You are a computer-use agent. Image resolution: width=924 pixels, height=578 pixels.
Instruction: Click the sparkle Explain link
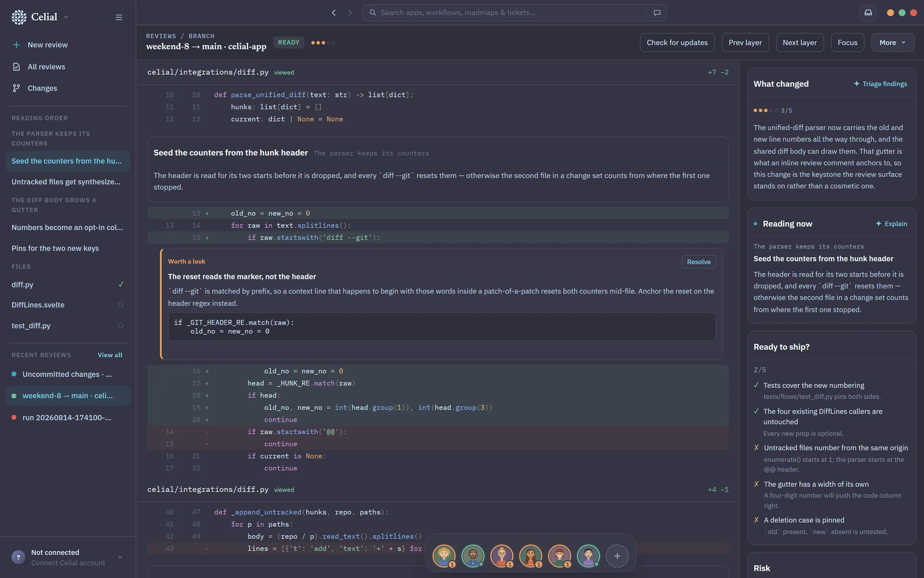tap(891, 224)
